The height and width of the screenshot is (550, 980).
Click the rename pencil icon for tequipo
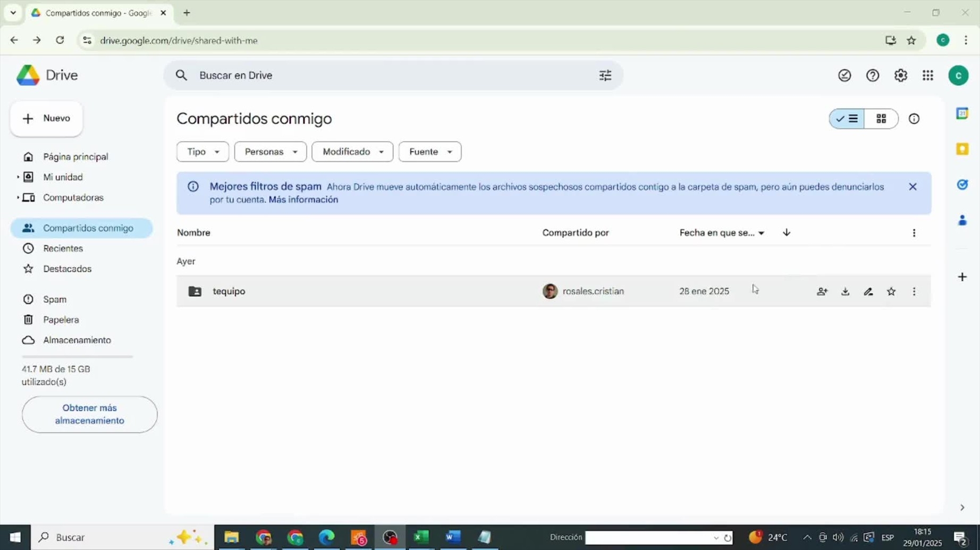(x=868, y=291)
